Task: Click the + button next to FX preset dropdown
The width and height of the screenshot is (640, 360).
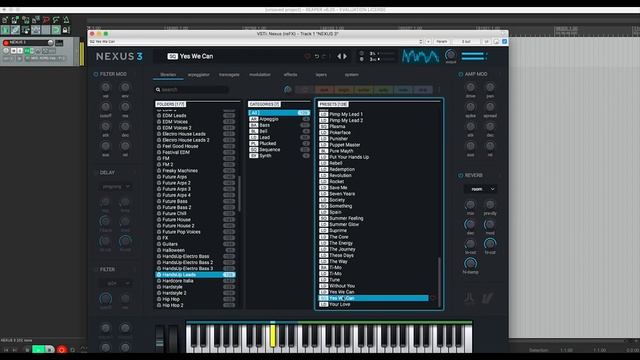Action: [428, 42]
